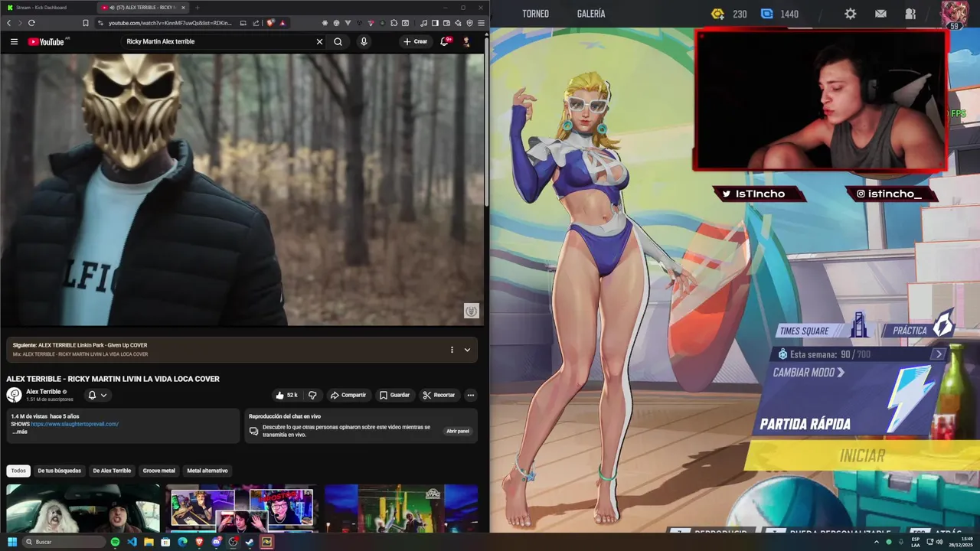
Task: Open Windows Start menu
Action: coord(11,542)
